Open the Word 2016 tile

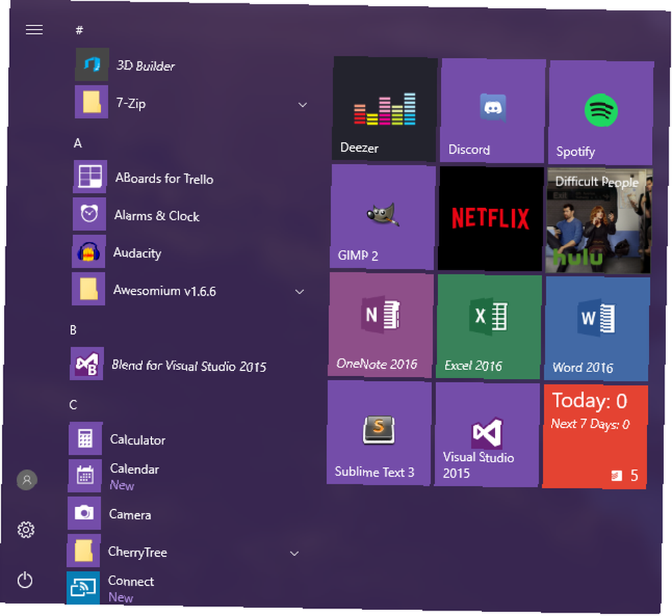[x=597, y=328]
